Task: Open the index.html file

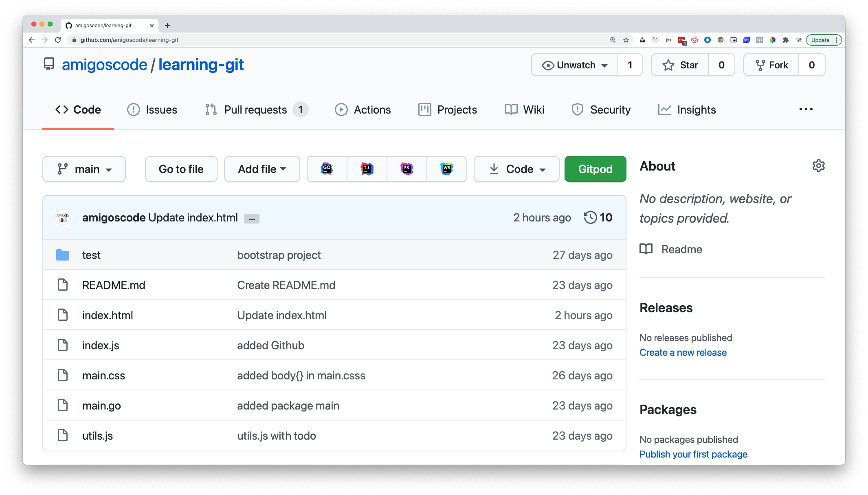Action: pos(108,315)
